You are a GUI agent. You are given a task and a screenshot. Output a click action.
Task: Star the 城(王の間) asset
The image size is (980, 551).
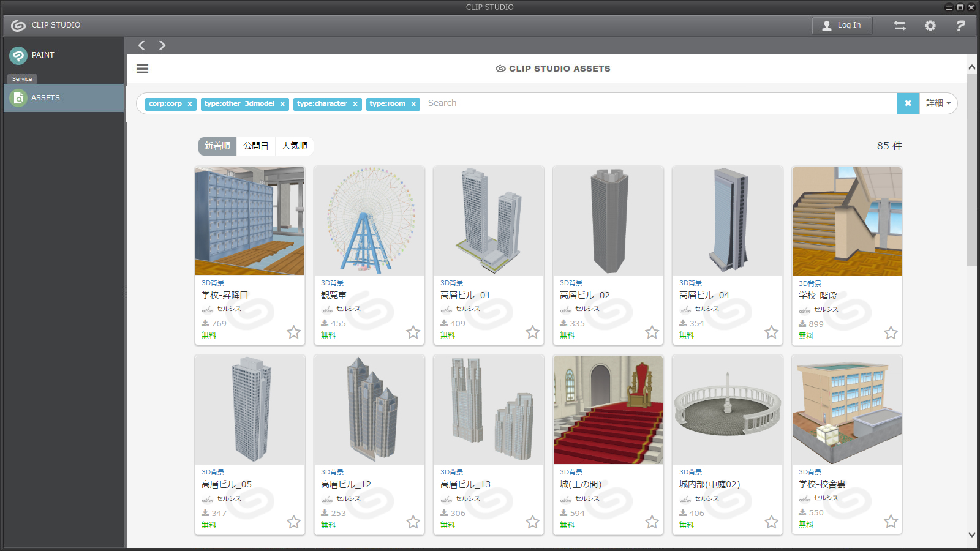652,522
